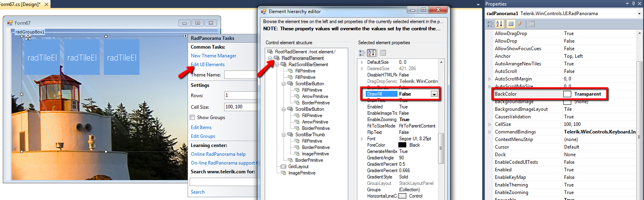Screen dimensions: 644x200
Task: Expand CellSize in Properties panel
Action: (490, 124)
